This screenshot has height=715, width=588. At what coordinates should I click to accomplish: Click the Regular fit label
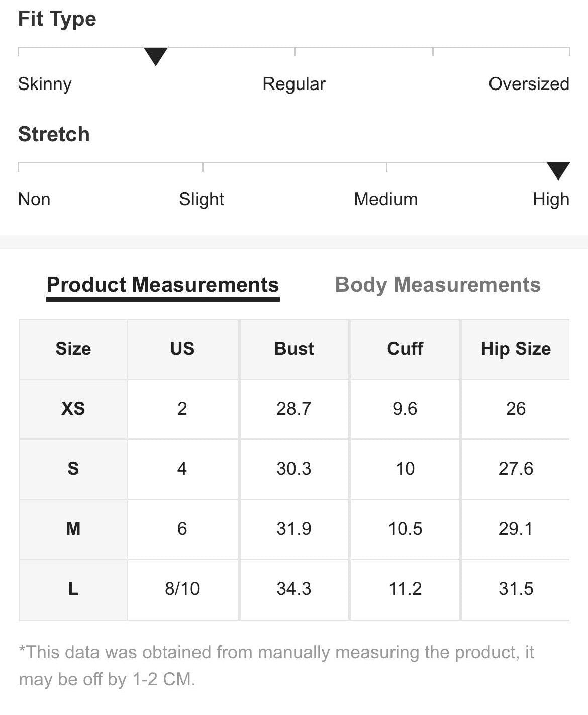pyautogui.click(x=294, y=84)
